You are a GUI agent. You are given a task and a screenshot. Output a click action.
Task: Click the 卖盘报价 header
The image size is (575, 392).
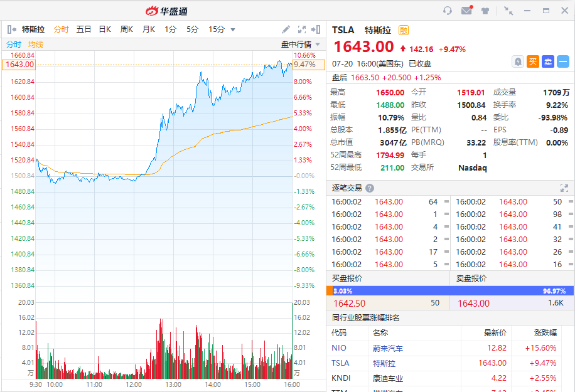point(471,278)
